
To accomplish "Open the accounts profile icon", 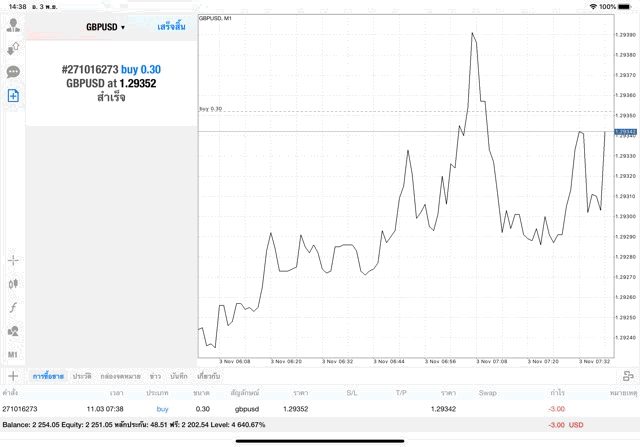I will tap(13, 25).
